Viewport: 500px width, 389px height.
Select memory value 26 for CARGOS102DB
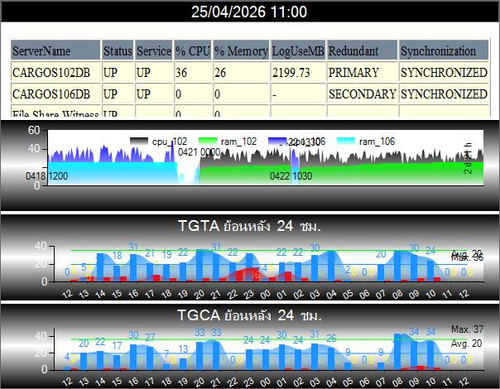click(241, 72)
